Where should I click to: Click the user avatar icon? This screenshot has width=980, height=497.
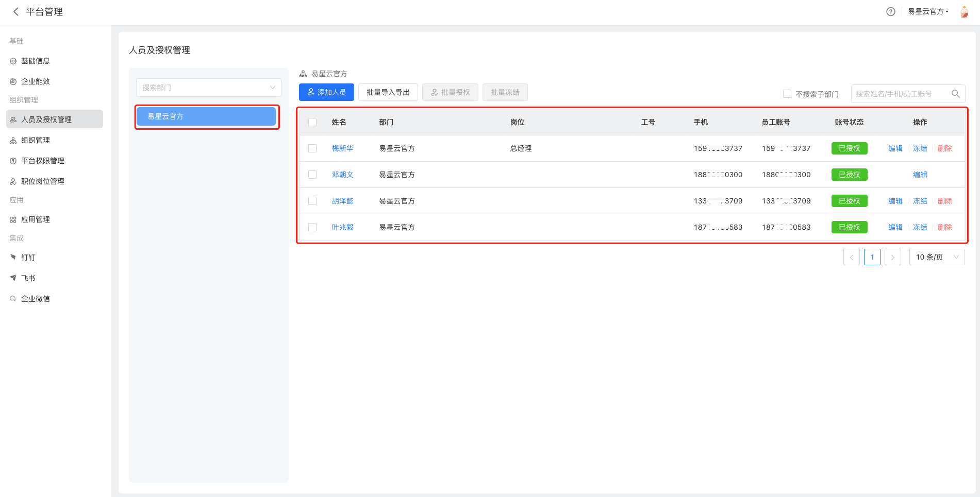pos(964,11)
